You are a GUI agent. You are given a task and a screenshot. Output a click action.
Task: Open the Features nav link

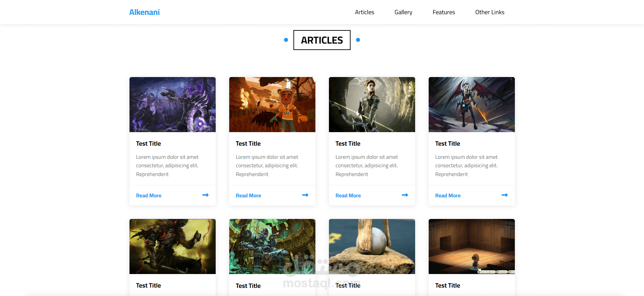[444, 12]
